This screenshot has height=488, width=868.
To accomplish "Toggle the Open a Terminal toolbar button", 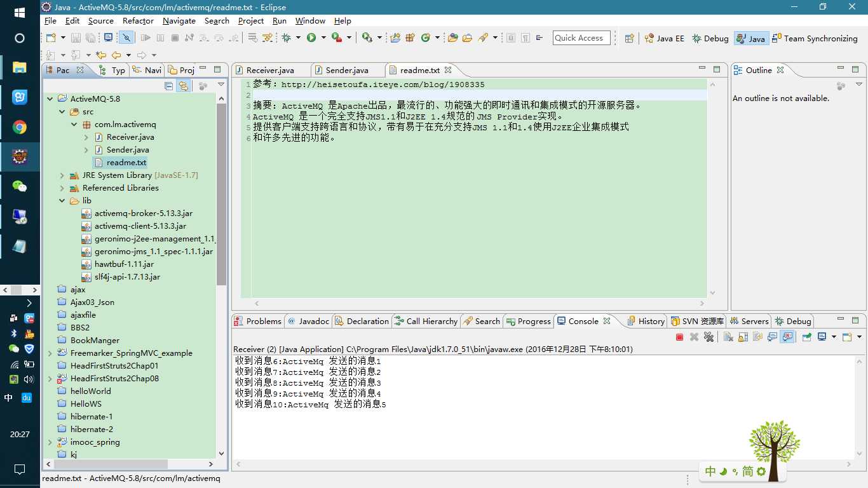I will pos(108,38).
